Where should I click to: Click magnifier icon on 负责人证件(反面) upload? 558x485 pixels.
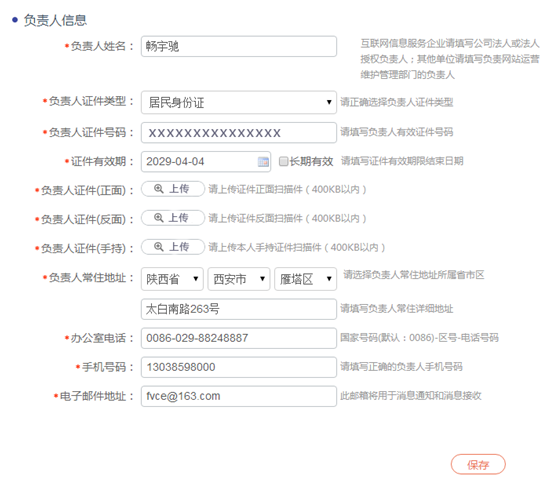tap(158, 218)
